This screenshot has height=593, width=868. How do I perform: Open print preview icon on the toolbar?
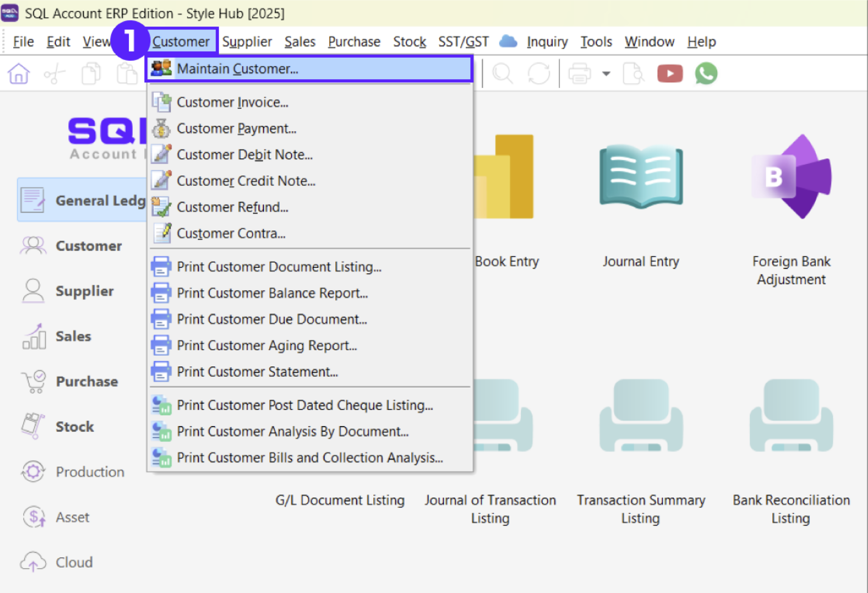(x=633, y=73)
